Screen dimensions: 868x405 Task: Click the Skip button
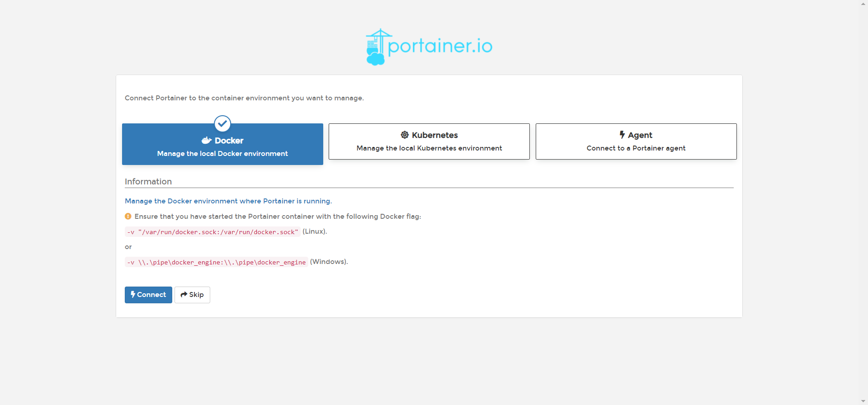(x=192, y=295)
